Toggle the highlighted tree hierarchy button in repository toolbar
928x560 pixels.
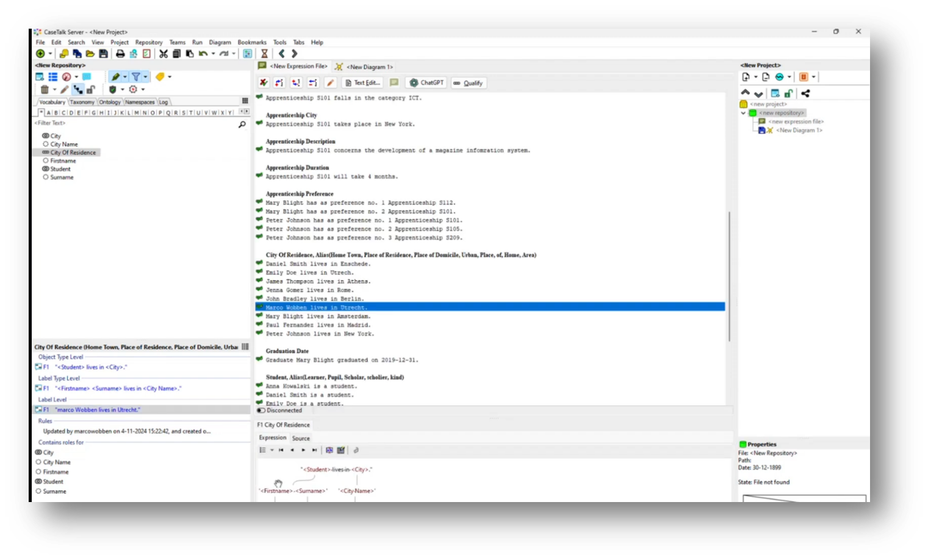pos(78,90)
